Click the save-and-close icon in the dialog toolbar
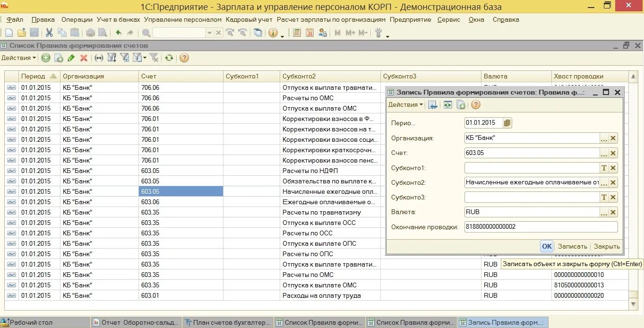 coord(432,104)
